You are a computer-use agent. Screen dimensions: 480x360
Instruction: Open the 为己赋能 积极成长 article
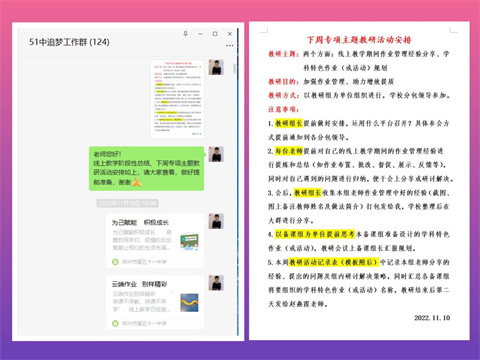point(155,241)
